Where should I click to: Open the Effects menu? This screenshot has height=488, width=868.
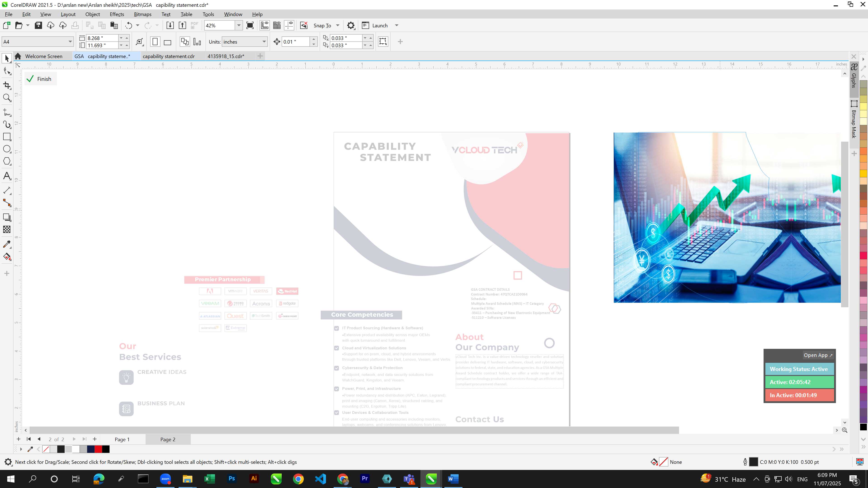pos(117,14)
